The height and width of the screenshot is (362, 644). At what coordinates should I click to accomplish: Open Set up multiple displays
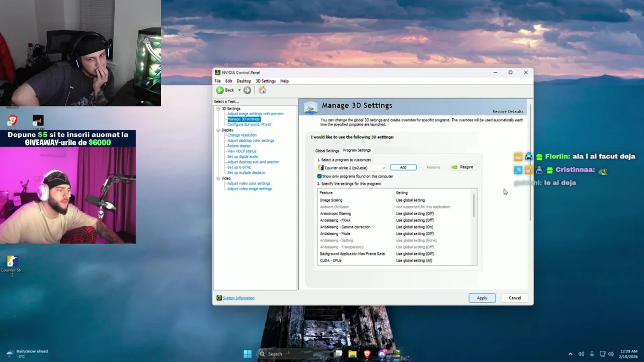click(x=246, y=172)
